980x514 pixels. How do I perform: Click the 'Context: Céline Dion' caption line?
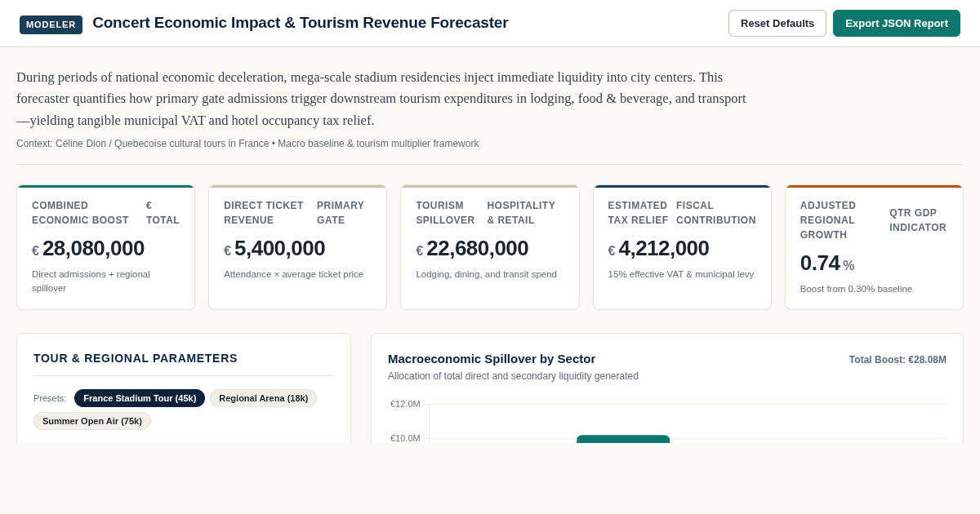[247, 144]
